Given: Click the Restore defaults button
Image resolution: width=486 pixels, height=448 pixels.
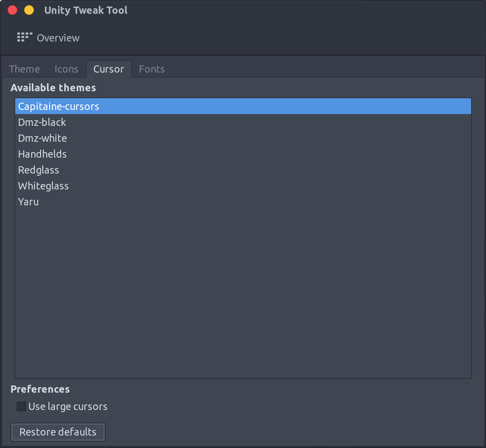Looking at the screenshot, I should pyautogui.click(x=58, y=432).
